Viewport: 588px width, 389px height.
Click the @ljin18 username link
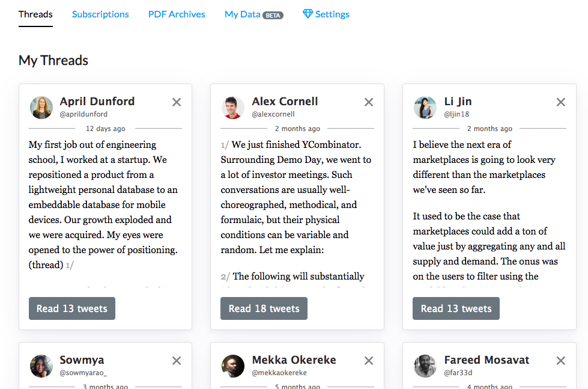pos(458,114)
